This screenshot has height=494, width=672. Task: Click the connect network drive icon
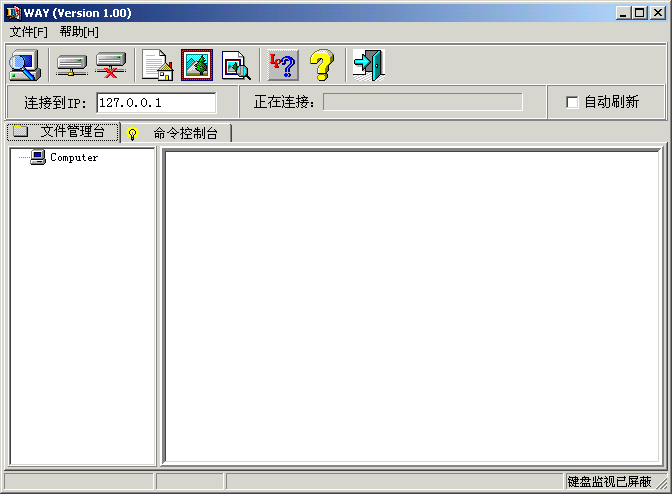(72, 66)
